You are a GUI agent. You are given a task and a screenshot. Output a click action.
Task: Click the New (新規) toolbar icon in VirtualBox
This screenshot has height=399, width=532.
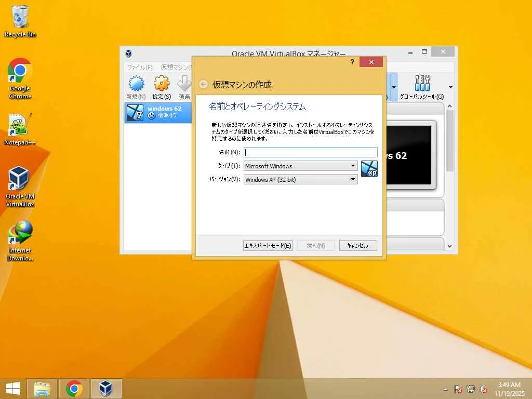[136, 87]
